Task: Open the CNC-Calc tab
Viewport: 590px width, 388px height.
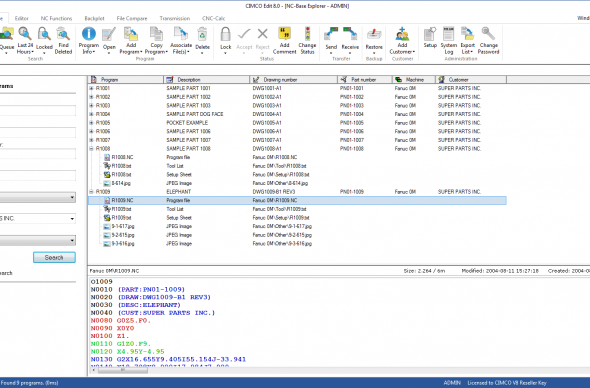Action: (x=213, y=18)
